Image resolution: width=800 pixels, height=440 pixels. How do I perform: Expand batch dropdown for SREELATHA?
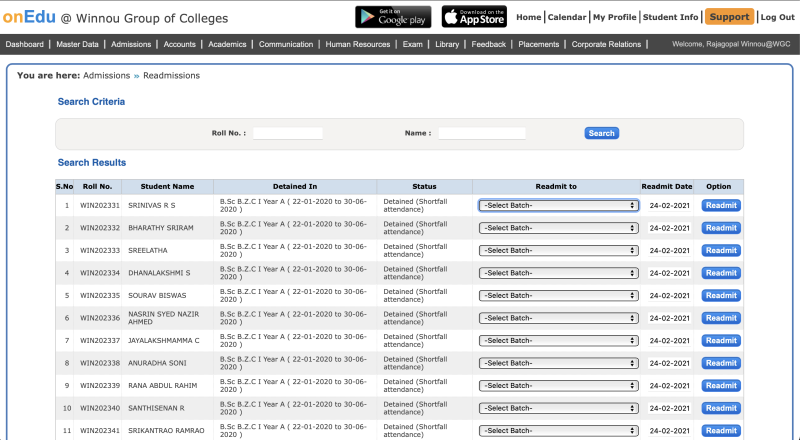tap(558, 250)
